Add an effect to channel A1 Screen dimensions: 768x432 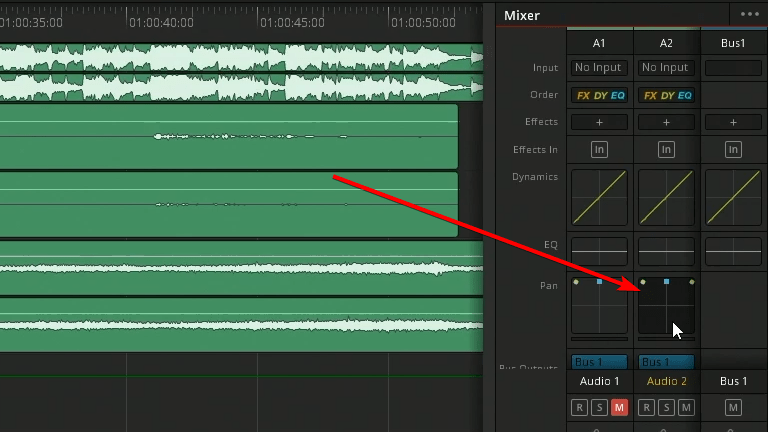599,122
